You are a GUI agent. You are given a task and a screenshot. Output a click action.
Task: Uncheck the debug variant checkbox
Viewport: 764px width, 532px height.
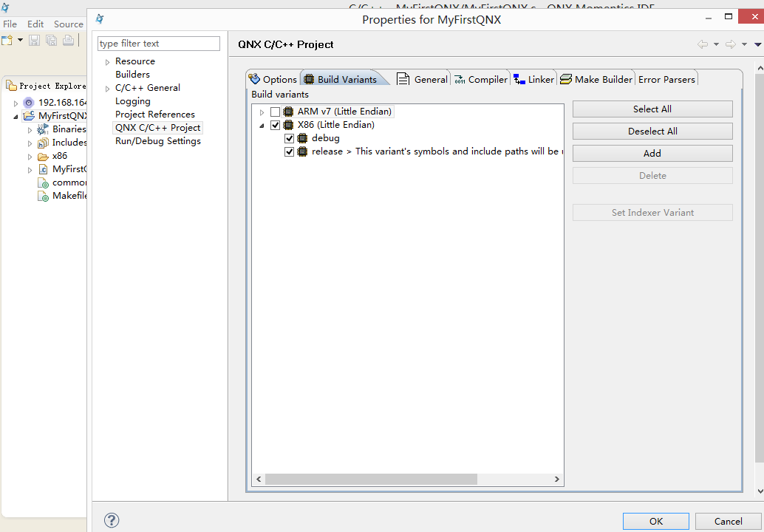pyautogui.click(x=290, y=139)
